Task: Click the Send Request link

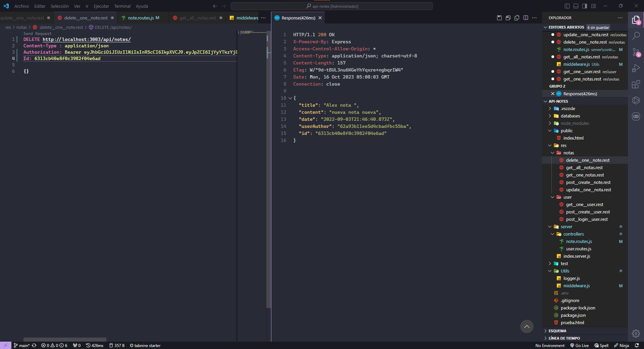Action: [38, 34]
